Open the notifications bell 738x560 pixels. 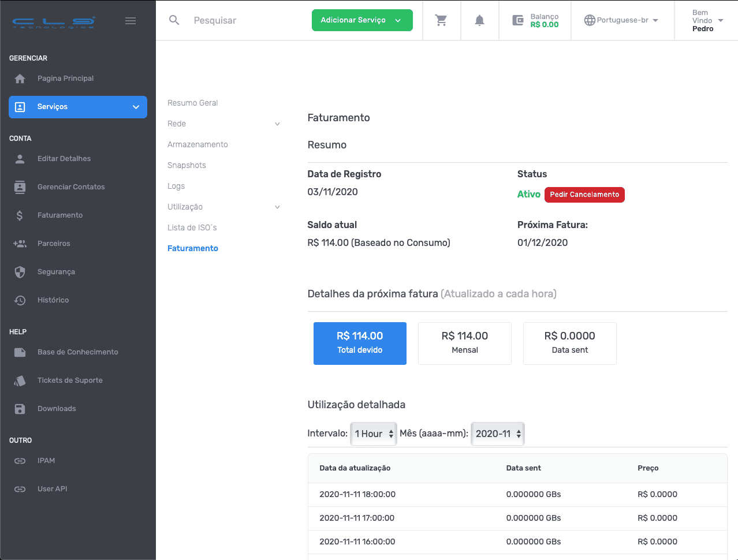479,20
